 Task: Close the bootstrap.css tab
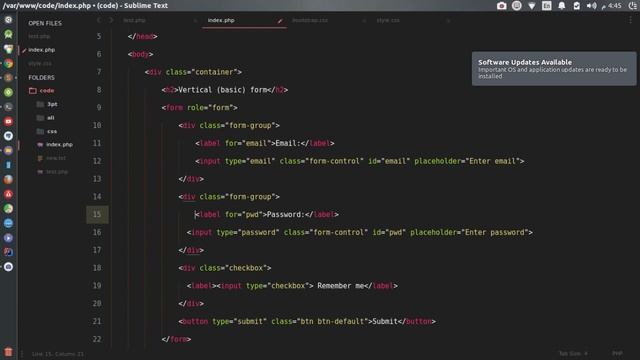point(364,20)
